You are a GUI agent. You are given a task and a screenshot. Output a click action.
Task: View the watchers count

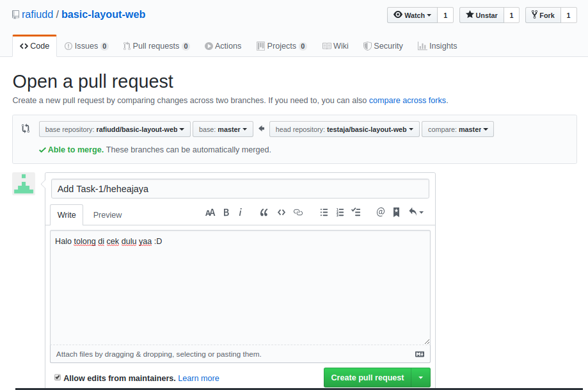[445, 15]
